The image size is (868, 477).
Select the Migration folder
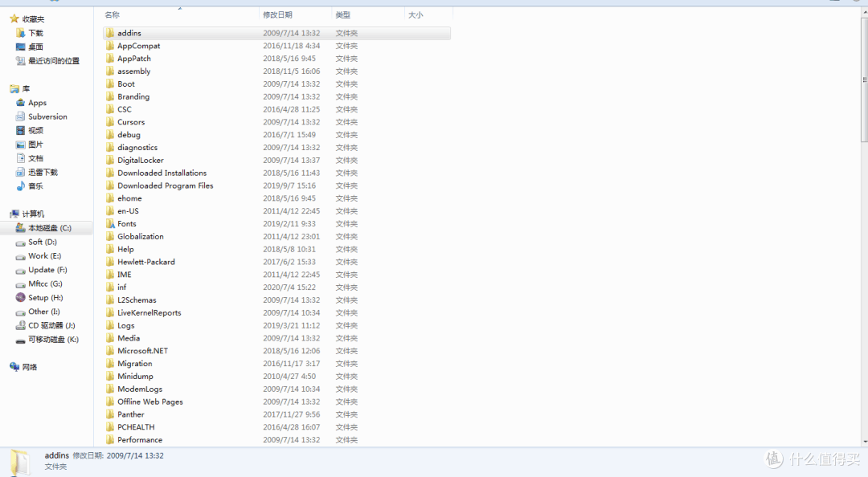coord(134,364)
